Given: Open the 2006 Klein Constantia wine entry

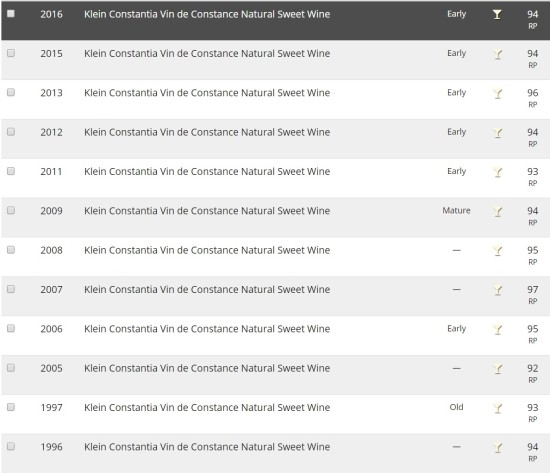Looking at the screenshot, I should [207, 329].
